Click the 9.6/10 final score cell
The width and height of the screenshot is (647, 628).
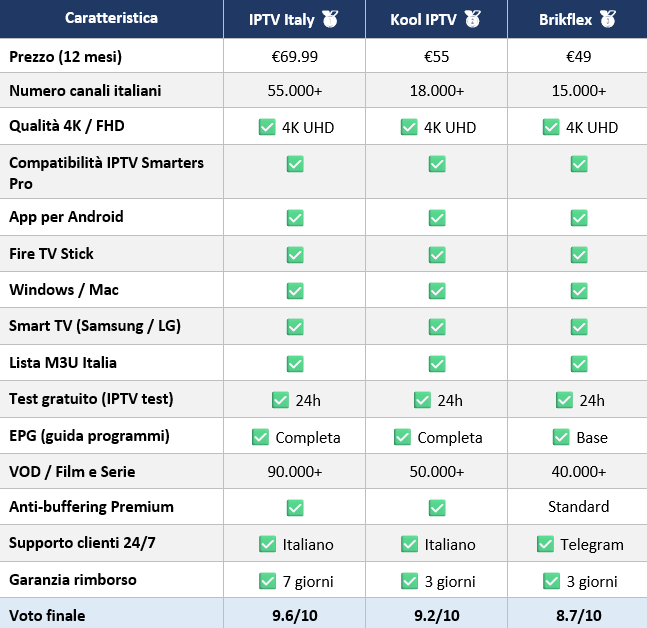295,616
